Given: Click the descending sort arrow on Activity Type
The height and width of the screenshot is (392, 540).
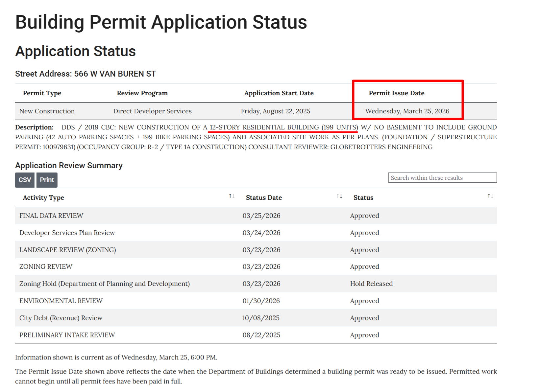Looking at the screenshot, I should tap(233, 196).
